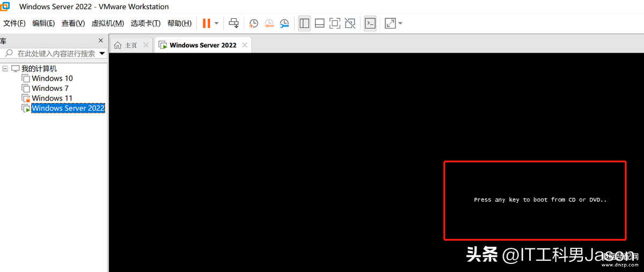Select Windows 11 in the library tree

coord(52,98)
